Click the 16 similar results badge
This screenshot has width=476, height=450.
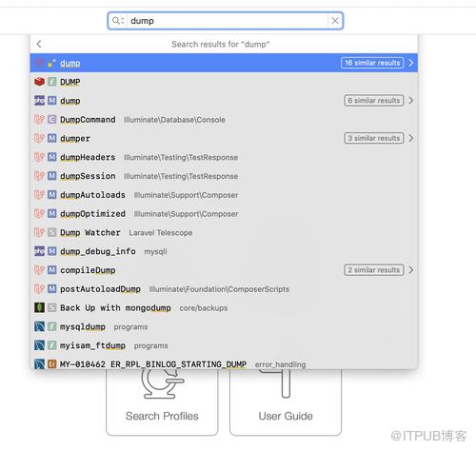point(372,63)
